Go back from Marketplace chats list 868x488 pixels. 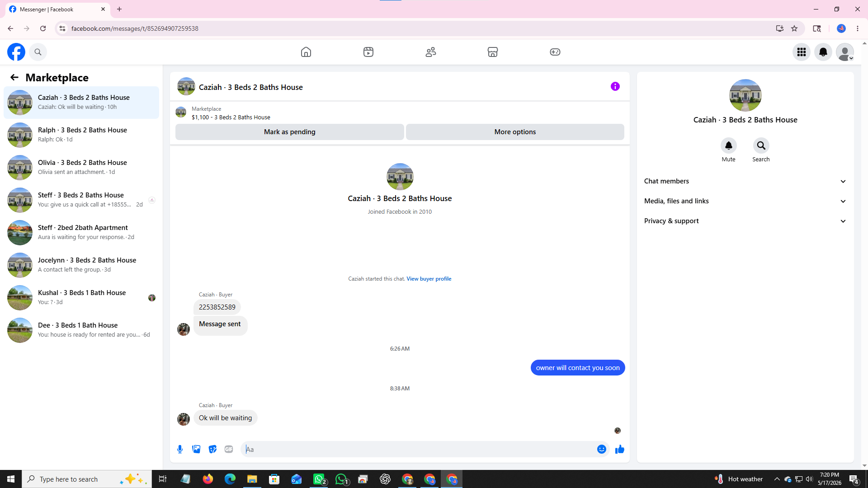[x=14, y=77]
